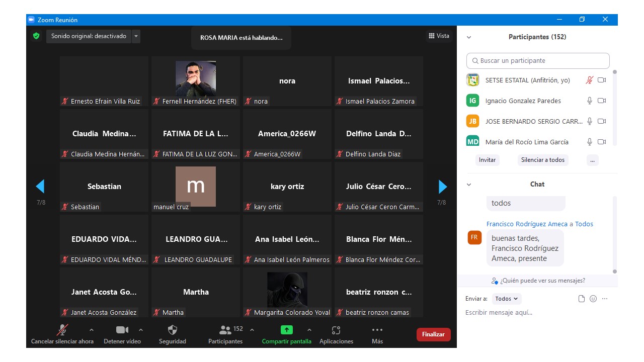Viewport: 644px width, 362px height.
Task: Select Ernesto Efrain Villa Ruiz tile
Action: click(x=104, y=81)
